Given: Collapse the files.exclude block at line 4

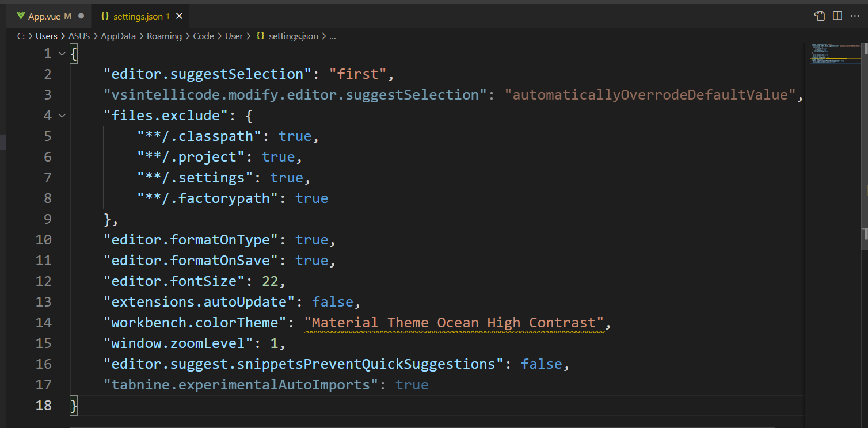Looking at the screenshot, I should coord(62,116).
